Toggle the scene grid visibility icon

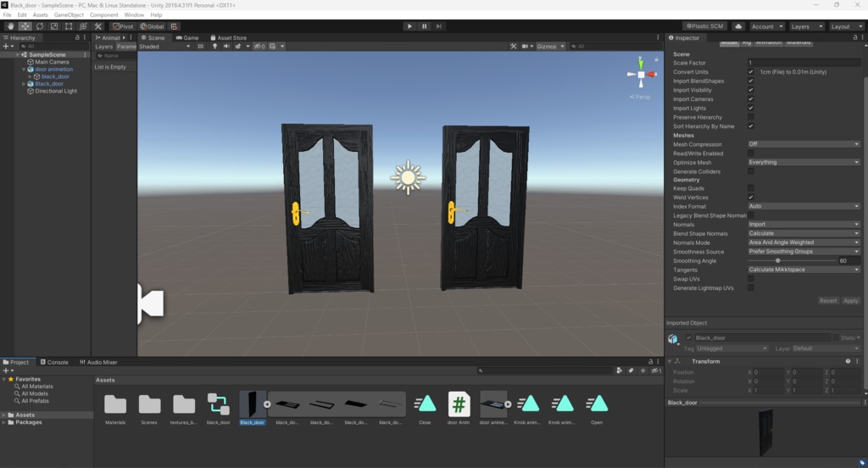273,47
